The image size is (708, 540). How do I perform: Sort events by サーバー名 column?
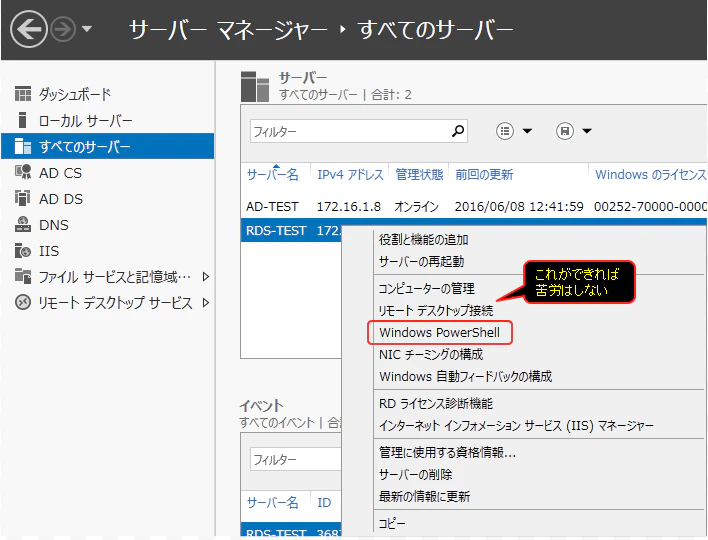tap(273, 502)
